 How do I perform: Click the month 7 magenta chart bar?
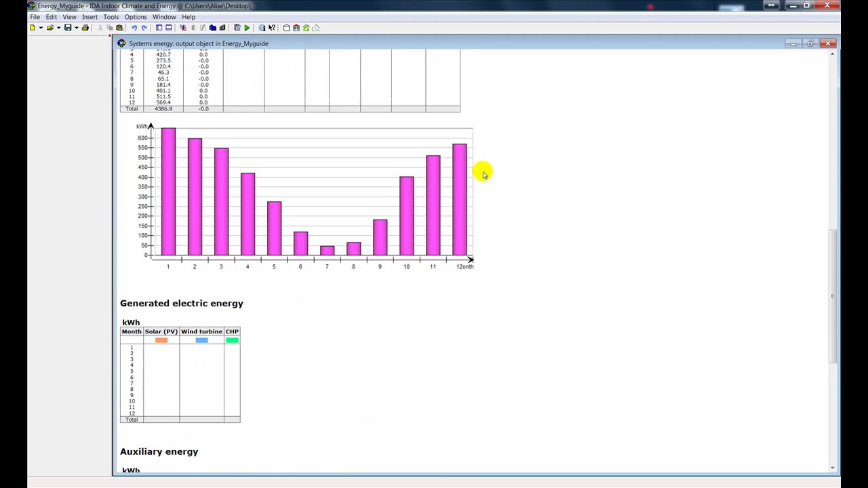[327, 251]
